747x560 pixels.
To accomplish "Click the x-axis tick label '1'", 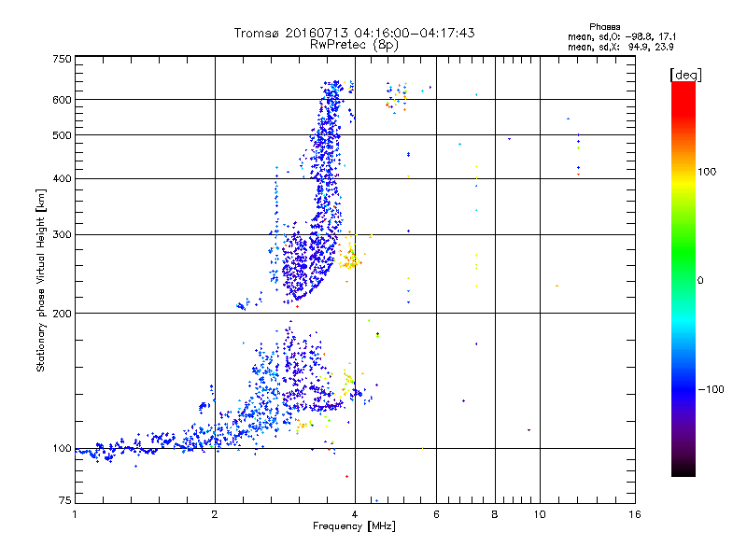I will [75, 514].
